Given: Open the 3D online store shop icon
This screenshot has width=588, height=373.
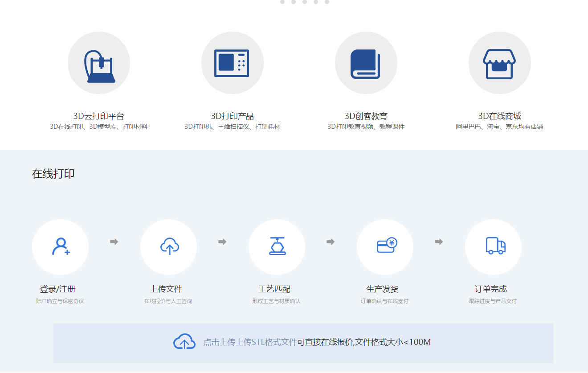Looking at the screenshot, I should pyautogui.click(x=500, y=63).
